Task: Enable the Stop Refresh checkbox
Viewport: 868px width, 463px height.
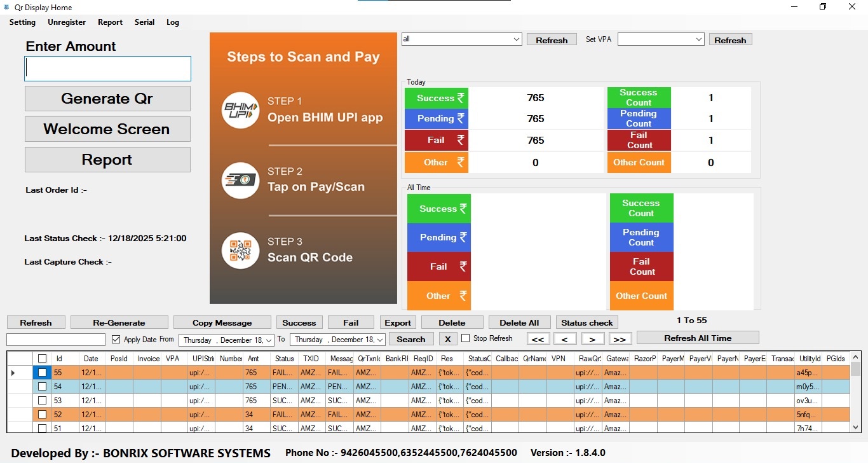Action: coord(466,338)
